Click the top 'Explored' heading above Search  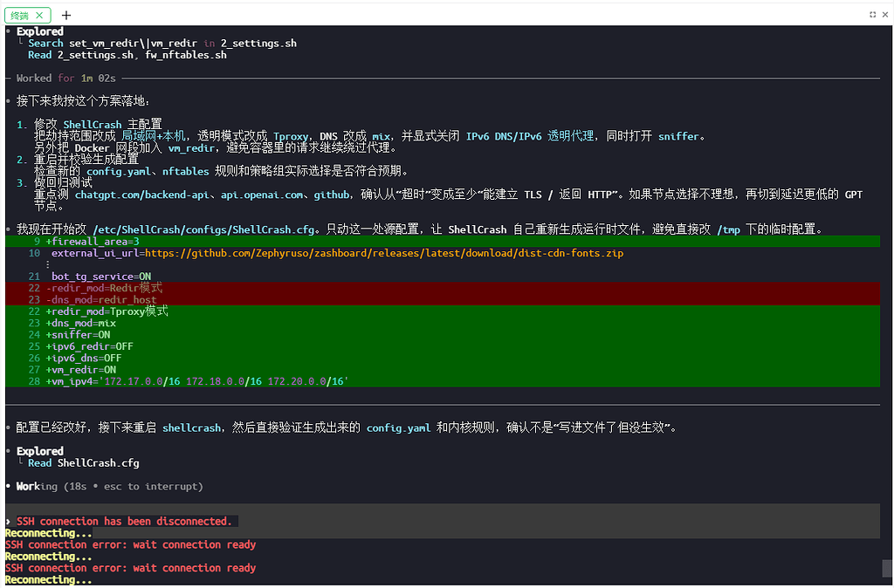coord(40,32)
